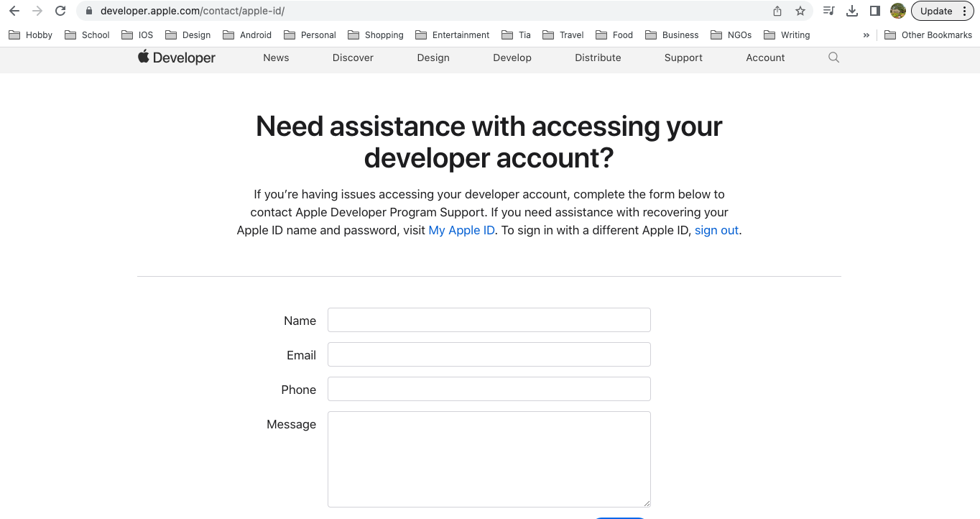Click the page heading about developer account
980x519 pixels.
[x=489, y=142]
